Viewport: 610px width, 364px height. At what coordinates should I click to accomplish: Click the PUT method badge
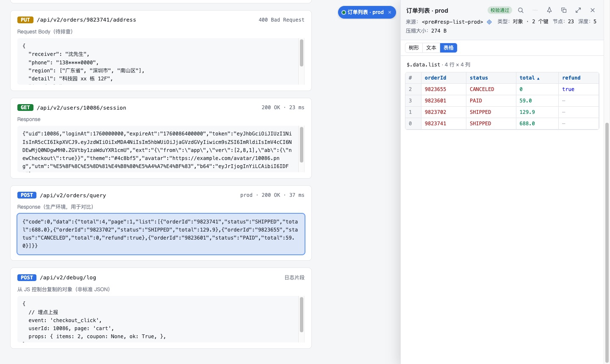(x=25, y=20)
